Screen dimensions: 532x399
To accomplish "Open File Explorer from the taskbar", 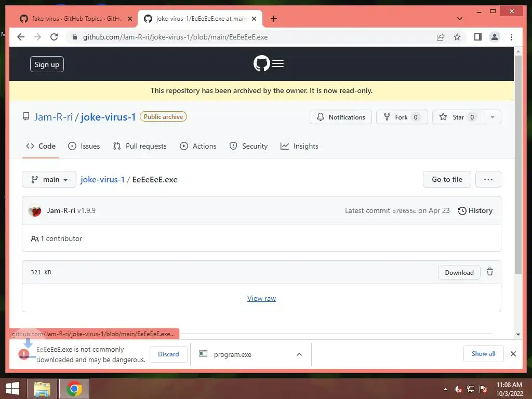I will point(42,389).
